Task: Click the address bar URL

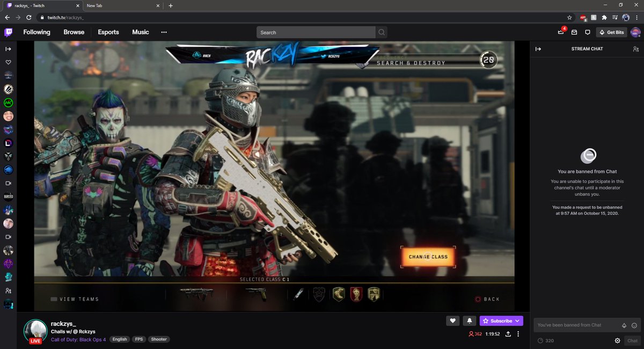Action: [65, 17]
